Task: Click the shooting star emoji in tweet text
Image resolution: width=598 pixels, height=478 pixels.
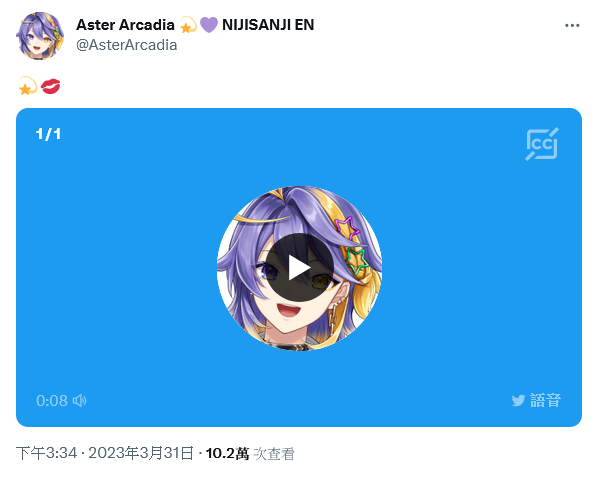Action: pos(27,86)
